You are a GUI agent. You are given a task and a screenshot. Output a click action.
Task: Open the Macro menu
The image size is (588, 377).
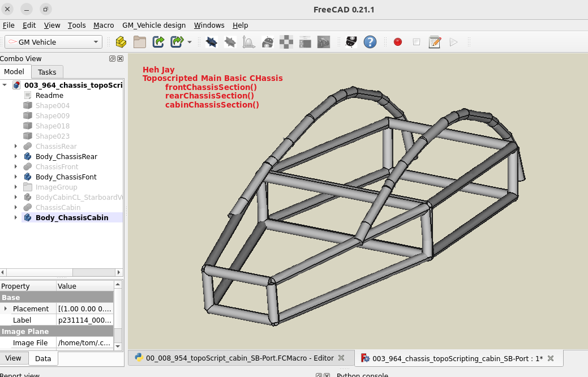click(x=104, y=25)
